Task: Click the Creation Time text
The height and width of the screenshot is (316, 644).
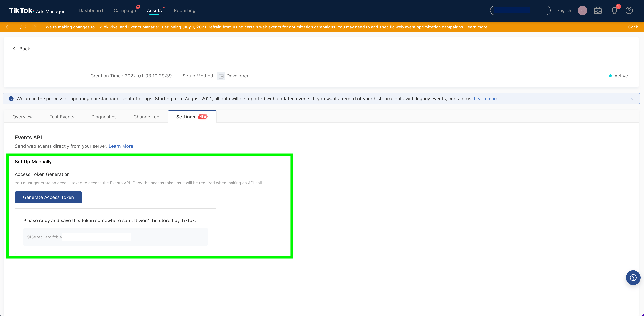Action: (131, 76)
